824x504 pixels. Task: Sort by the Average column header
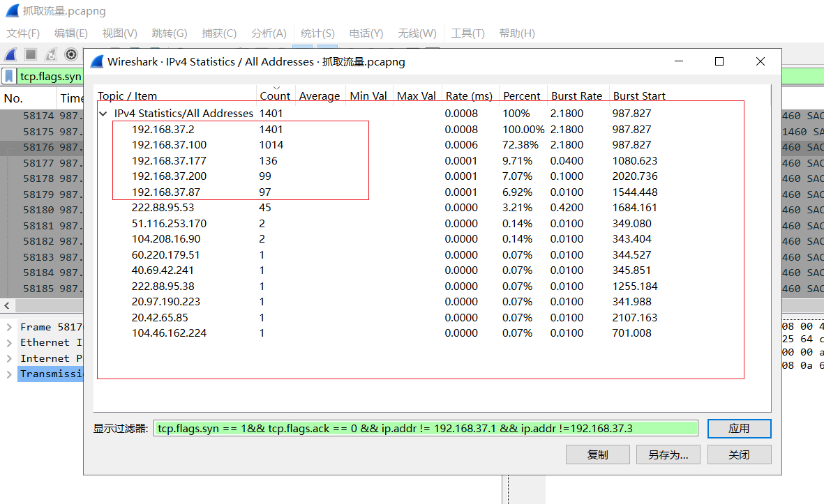point(320,96)
